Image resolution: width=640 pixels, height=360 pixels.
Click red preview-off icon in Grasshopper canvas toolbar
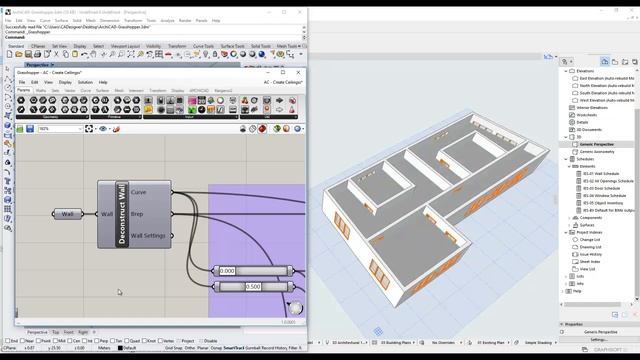click(262, 129)
